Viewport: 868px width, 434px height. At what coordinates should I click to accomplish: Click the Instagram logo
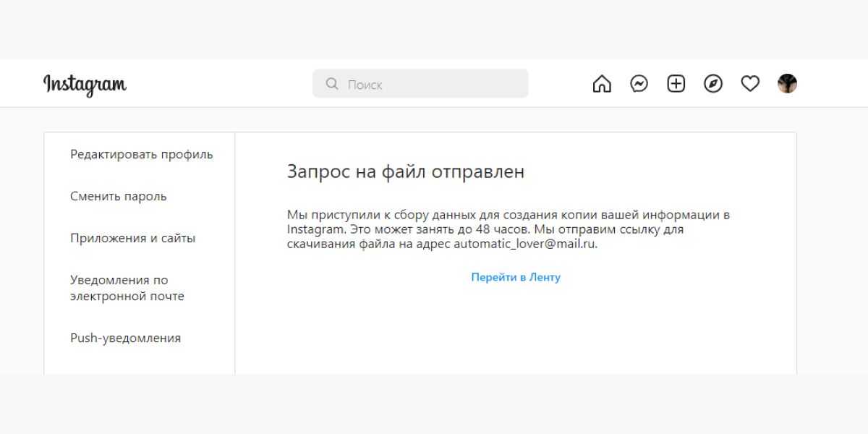pos(85,84)
